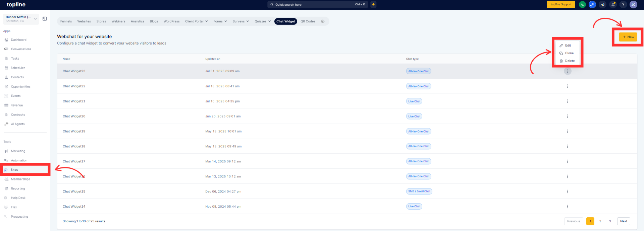The image size is (644, 231).
Task: Jump to page 2 of results
Action: (x=600, y=221)
